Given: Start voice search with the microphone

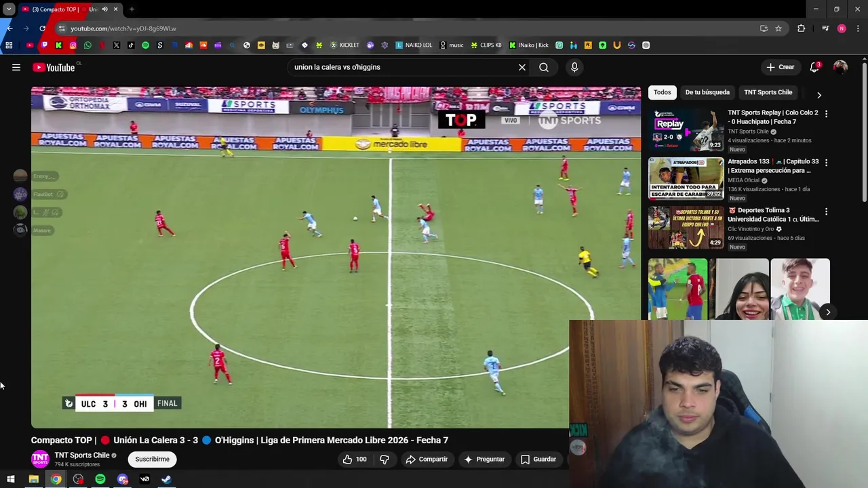Looking at the screenshot, I should [x=574, y=67].
